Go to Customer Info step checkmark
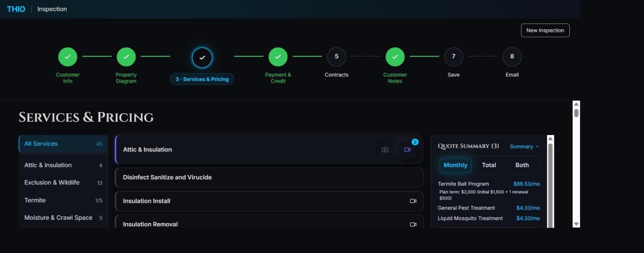This screenshot has width=644, height=253. coord(68,57)
